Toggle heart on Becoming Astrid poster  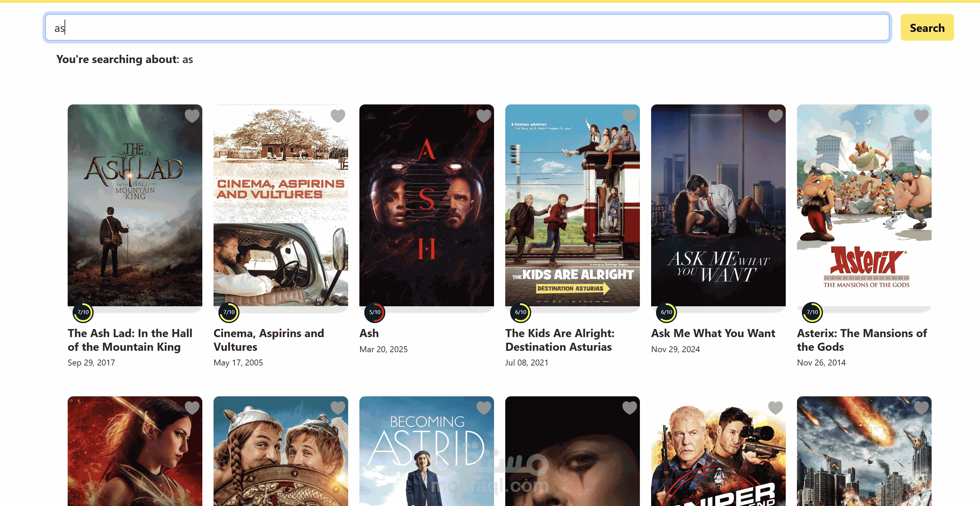(x=484, y=408)
